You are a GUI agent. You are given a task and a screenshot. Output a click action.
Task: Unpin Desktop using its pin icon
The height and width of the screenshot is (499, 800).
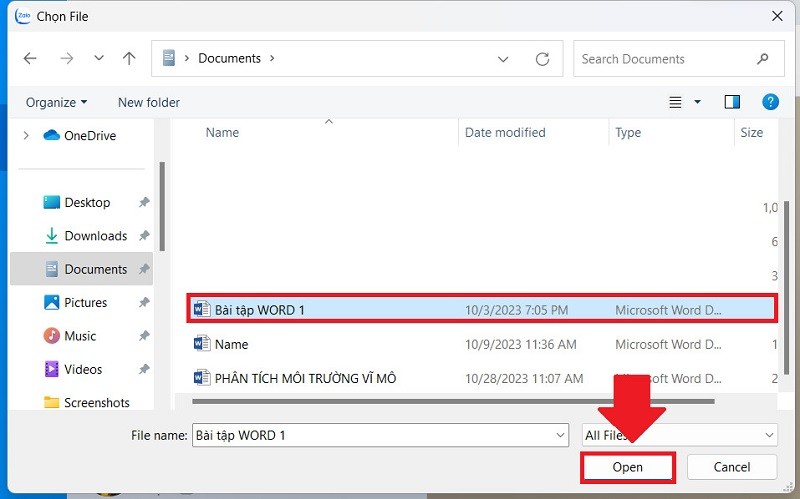click(144, 203)
